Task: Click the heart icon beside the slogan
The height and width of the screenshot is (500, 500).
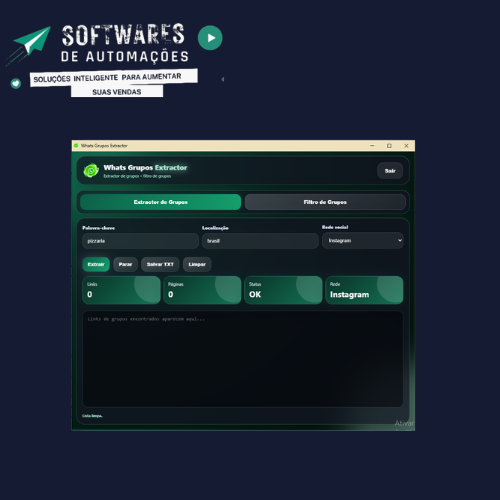Action: click(16, 83)
